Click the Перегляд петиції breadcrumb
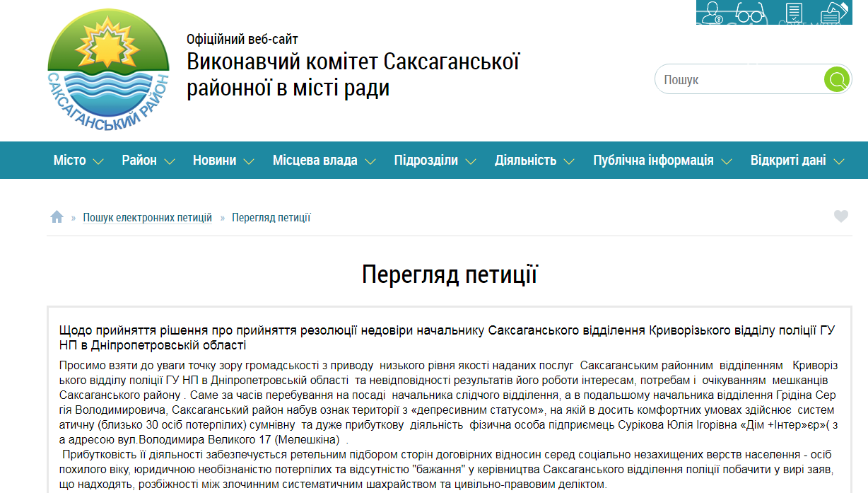Screen dimensions: 868x493 tap(271, 217)
